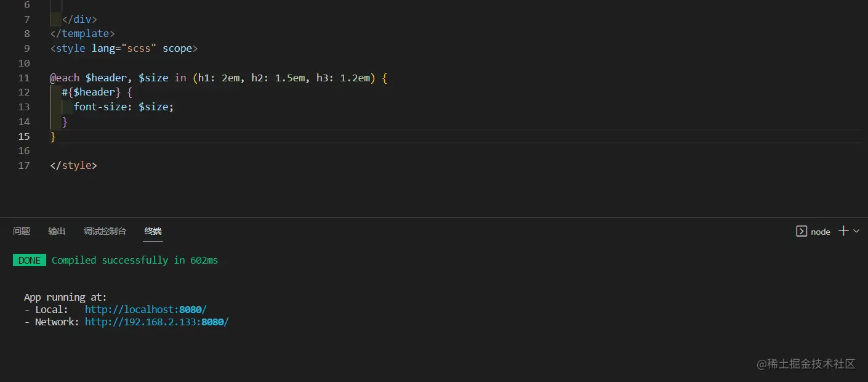Click the node terminal shell icon

[801, 231]
